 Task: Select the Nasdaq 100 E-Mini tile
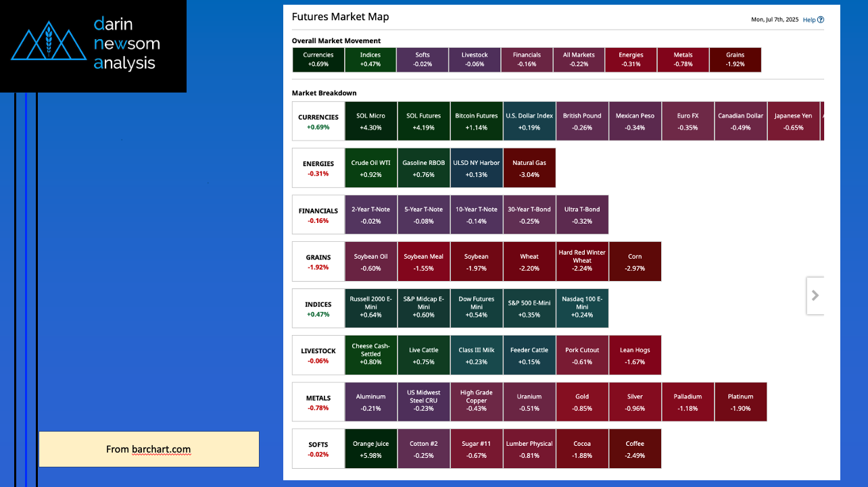pos(582,308)
